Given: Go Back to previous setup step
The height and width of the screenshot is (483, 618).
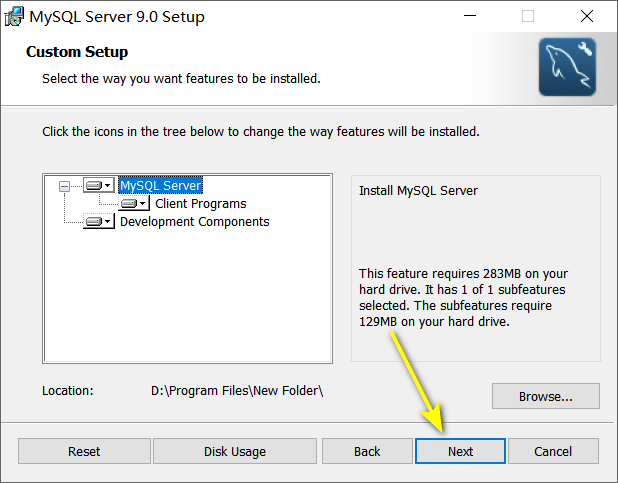Looking at the screenshot, I should click(367, 451).
